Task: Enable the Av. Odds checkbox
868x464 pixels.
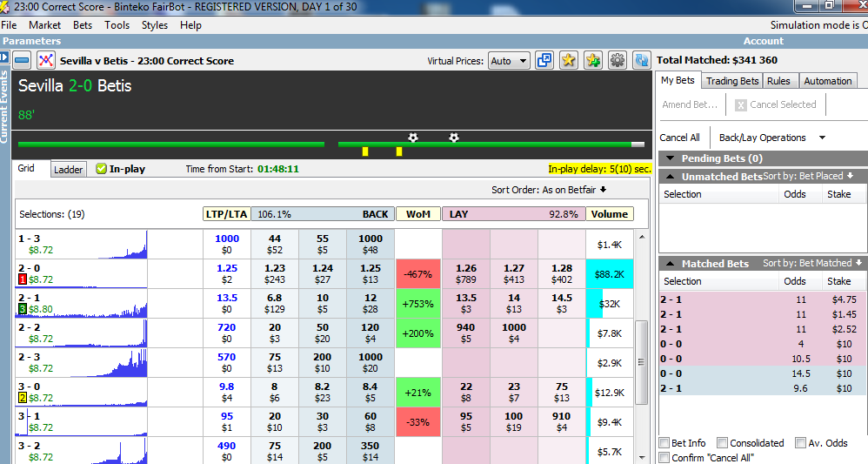Action: 800,443
